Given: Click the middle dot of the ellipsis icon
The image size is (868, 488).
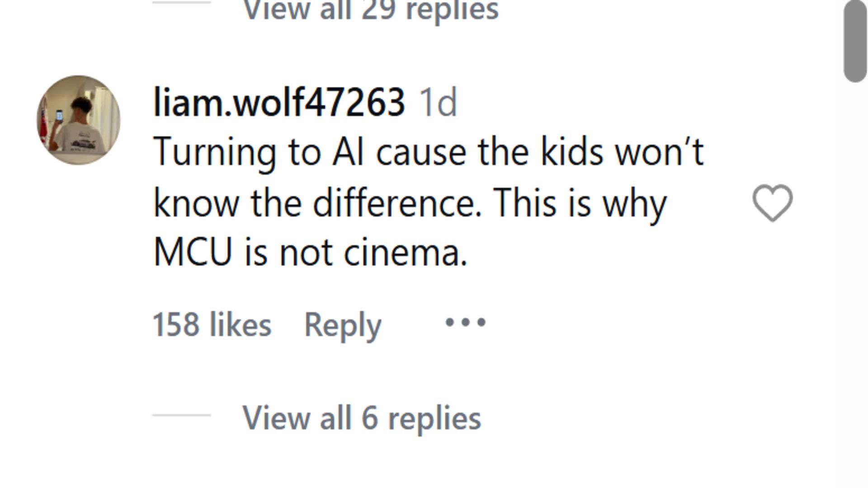Looking at the screenshot, I should pyautogui.click(x=465, y=323).
